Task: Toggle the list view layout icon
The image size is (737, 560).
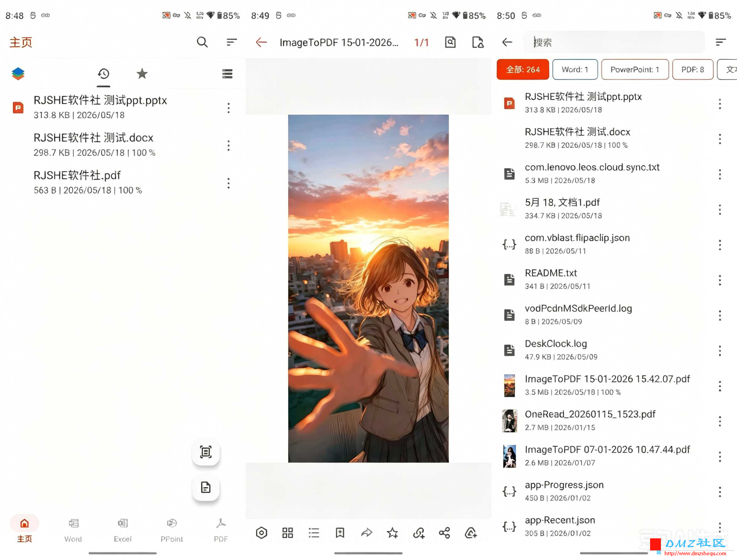Action: pos(227,74)
